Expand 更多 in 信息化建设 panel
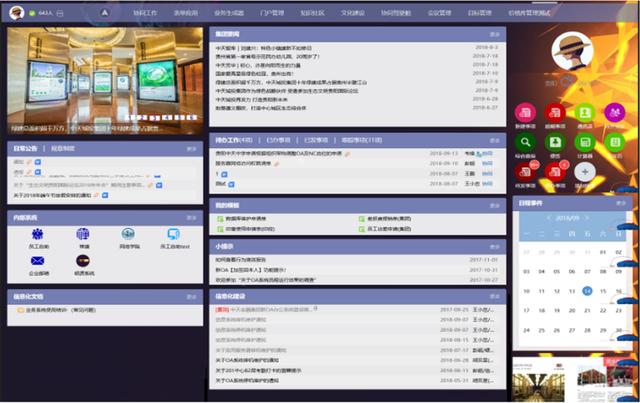The width and height of the screenshot is (640, 403). click(495, 297)
